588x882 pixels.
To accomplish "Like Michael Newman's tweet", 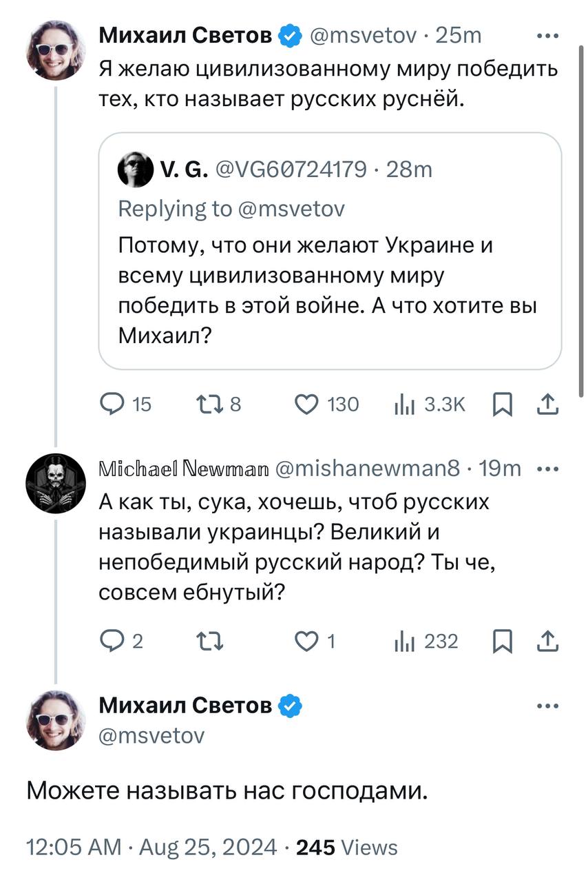I will click(x=306, y=642).
